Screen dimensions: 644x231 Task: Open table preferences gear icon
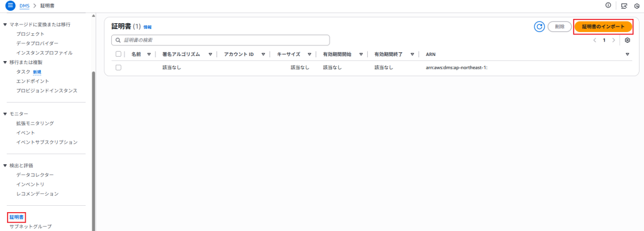click(627, 40)
